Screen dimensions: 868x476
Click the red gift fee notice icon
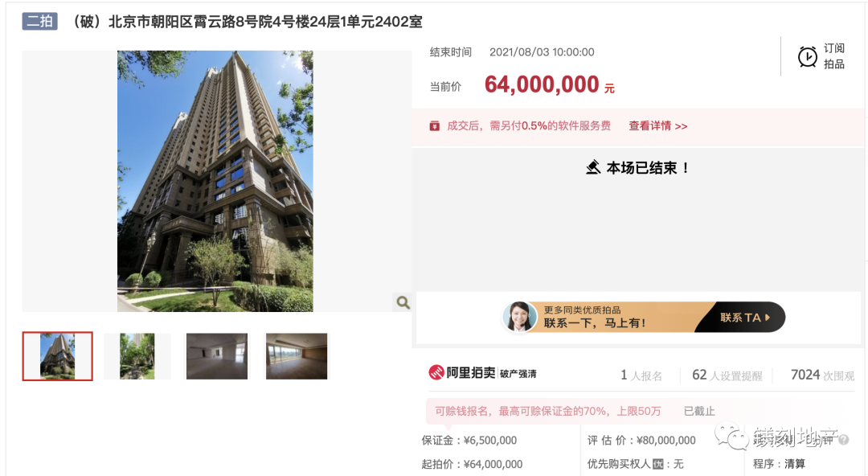click(435, 126)
